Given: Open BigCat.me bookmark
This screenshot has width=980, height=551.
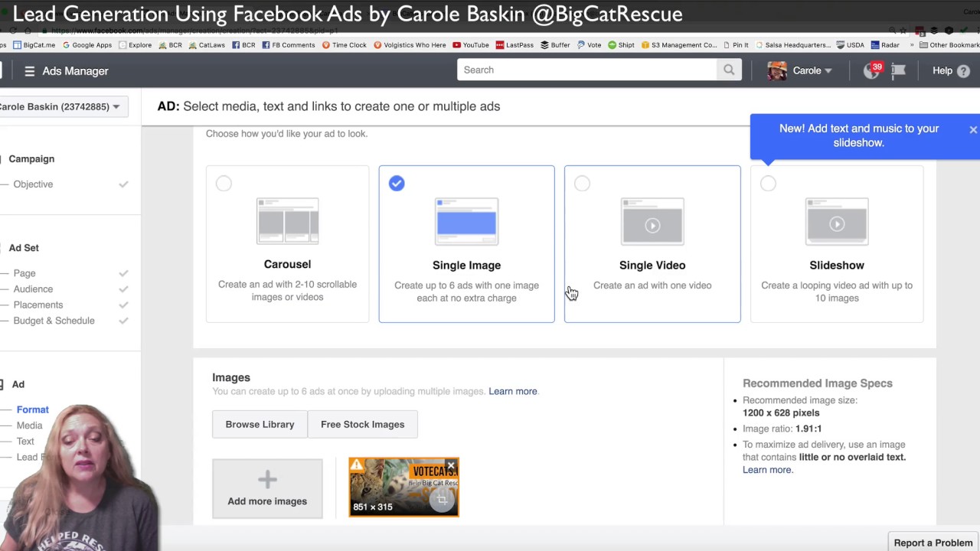Looking at the screenshot, I should 34,45.
